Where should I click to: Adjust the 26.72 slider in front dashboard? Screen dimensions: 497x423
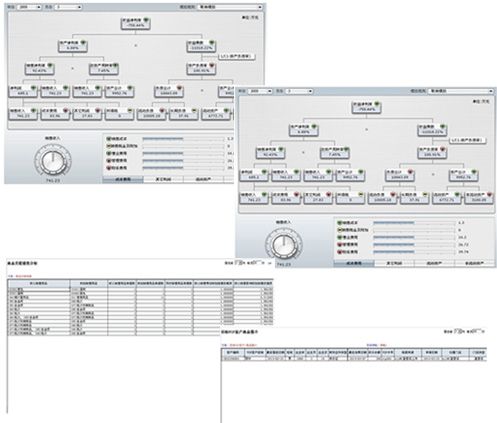(414, 245)
